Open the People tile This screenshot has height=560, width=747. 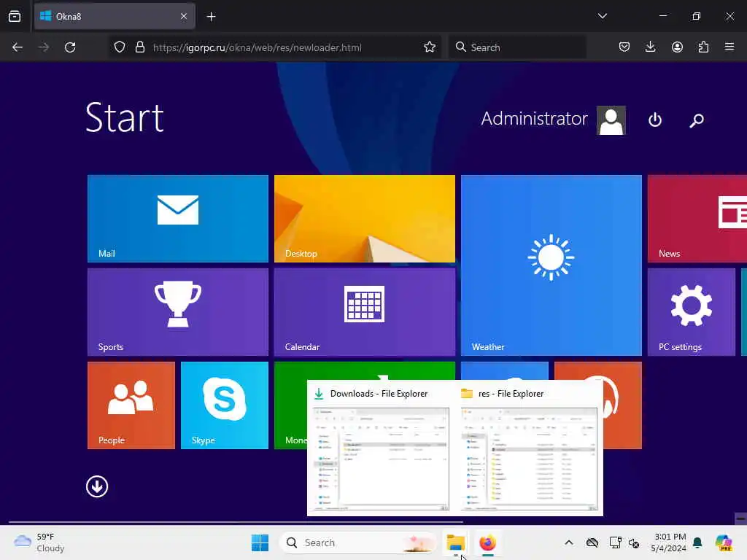pos(131,405)
